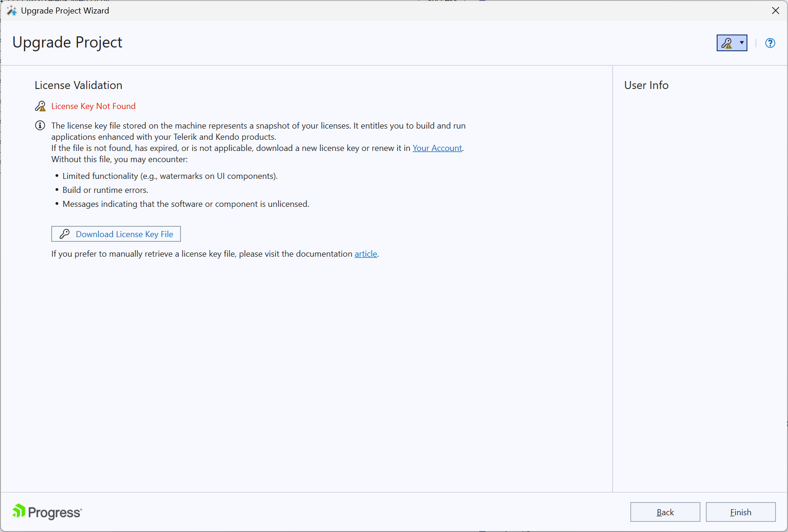The height and width of the screenshot is (532, 788).
Task: Select the Limited functionality bullet text
Action: click(x=170, y=176)
